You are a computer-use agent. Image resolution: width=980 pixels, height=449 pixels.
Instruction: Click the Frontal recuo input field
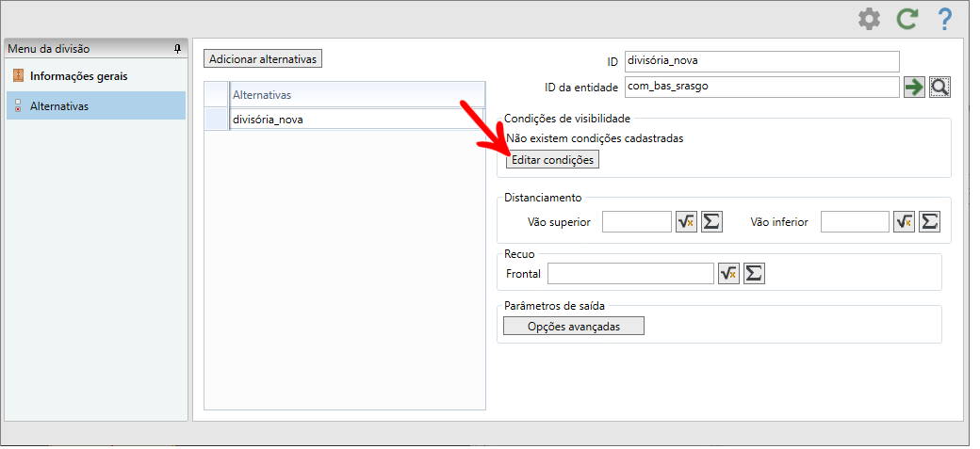click(x=630, y=274)
